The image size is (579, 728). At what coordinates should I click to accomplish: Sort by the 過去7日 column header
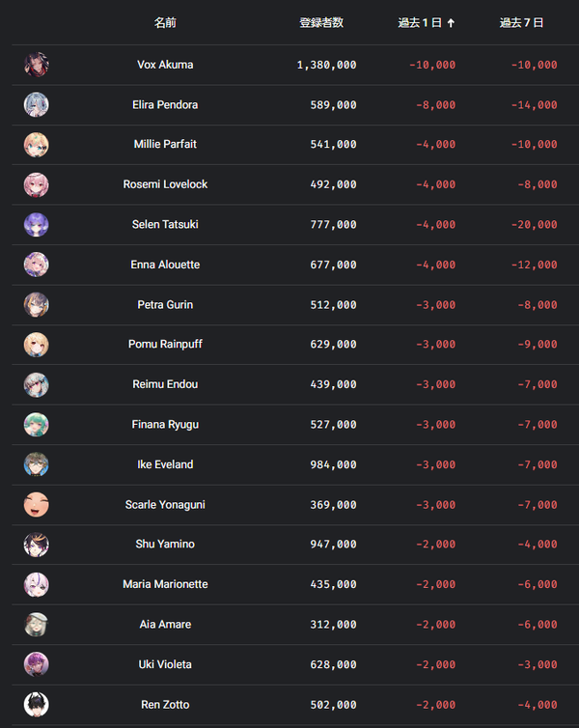(521, 22)
